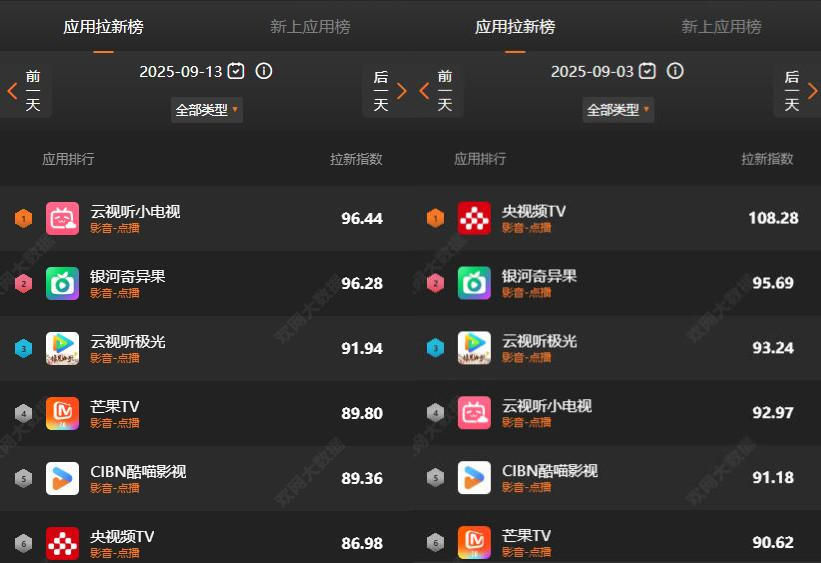The image size is (821, 563).
Task: Click info icon next to 2025-09-13 date
Action: pos(264,71)
